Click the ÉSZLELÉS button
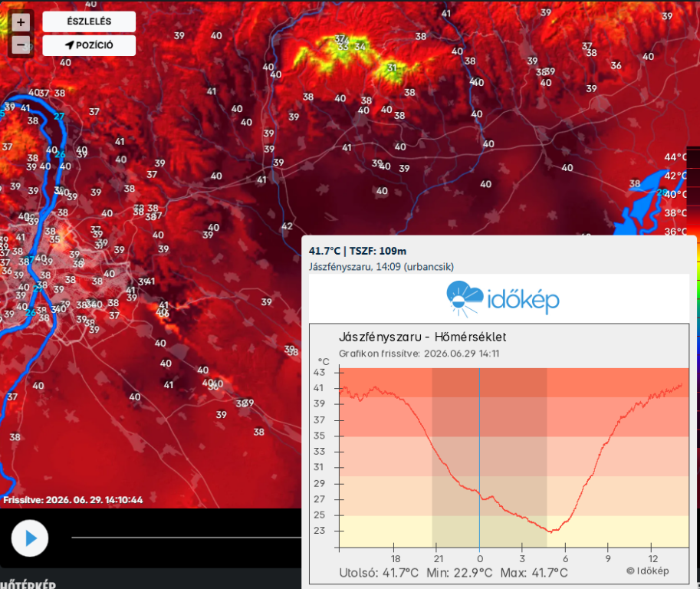The height and width of the screenshot is (589, 700). (x=89, y=21)
